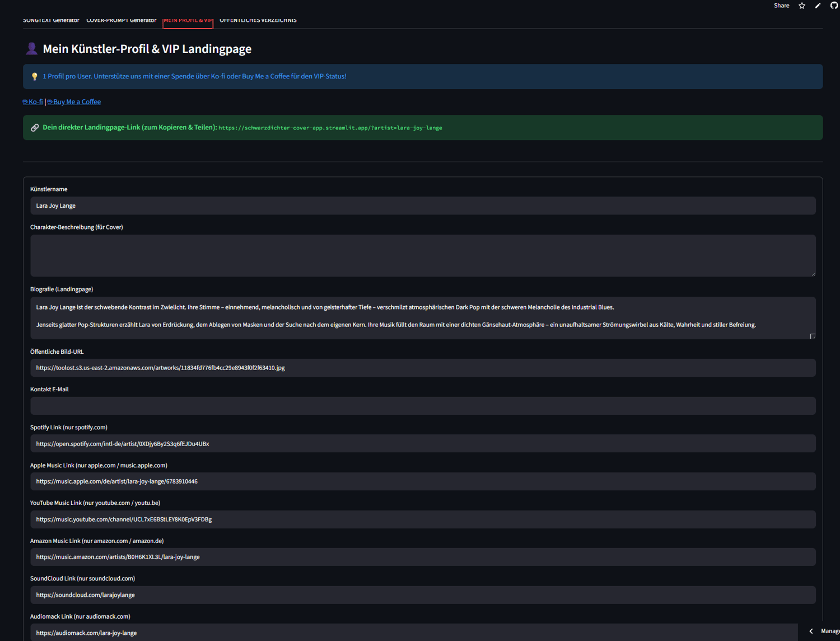This screenshot has height=641, width=840.
Task: Switch to SONGTEXT Generator tab
Action: (x=51, y=20)
